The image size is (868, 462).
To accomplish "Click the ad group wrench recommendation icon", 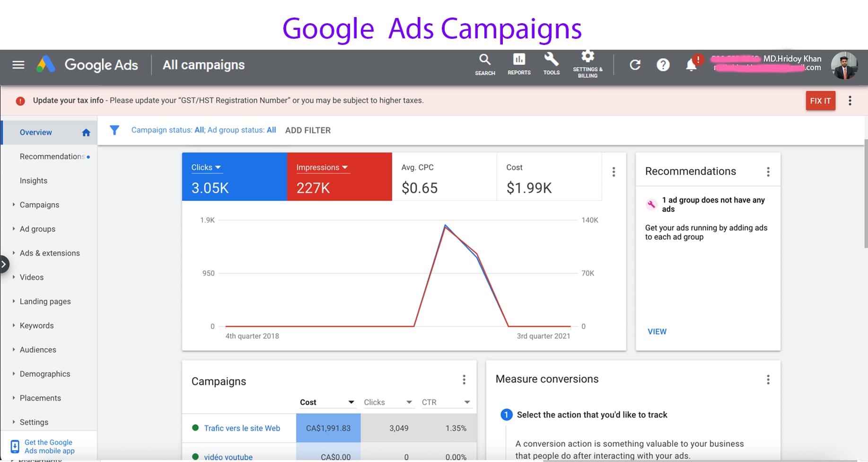I will (651, 204).
